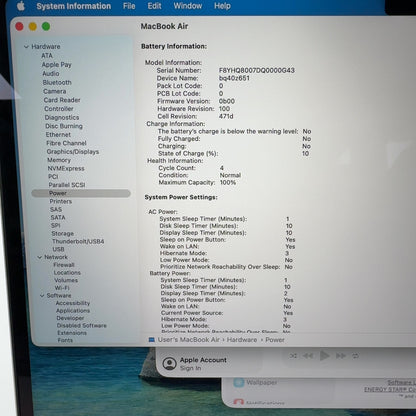Select Bluetooth in the Hardware list
Screen dimensions: 416x416
[57, 82]
